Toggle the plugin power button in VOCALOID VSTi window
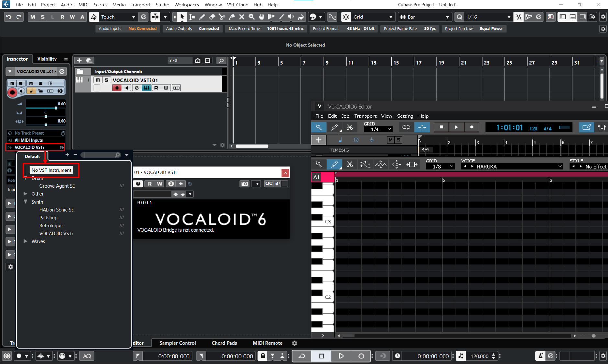 click(138, 184)
